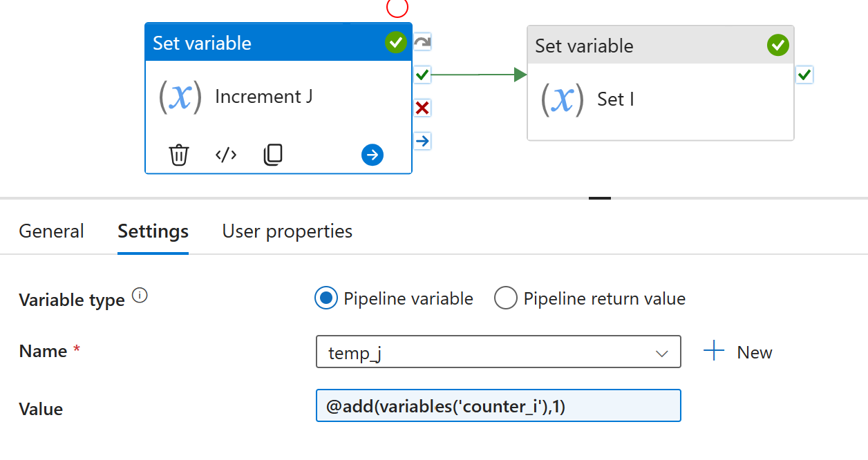Choose the Pipeline return value option

click(506, 298)
